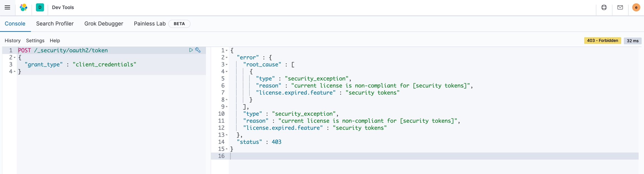Collapse request body fold at line 2

coord(15,57)
